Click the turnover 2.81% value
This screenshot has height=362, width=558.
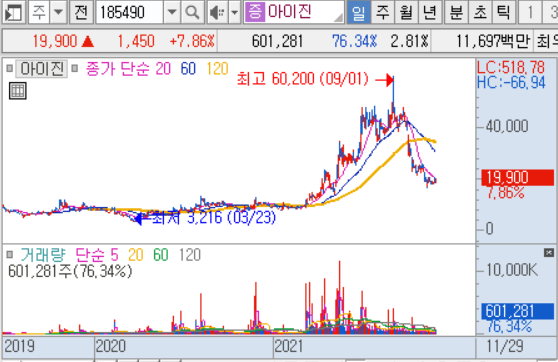(x=409, y=42)
